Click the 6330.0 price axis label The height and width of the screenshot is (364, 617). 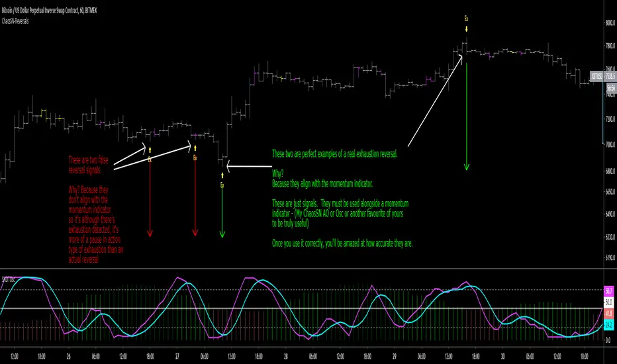tap(610, 237)
